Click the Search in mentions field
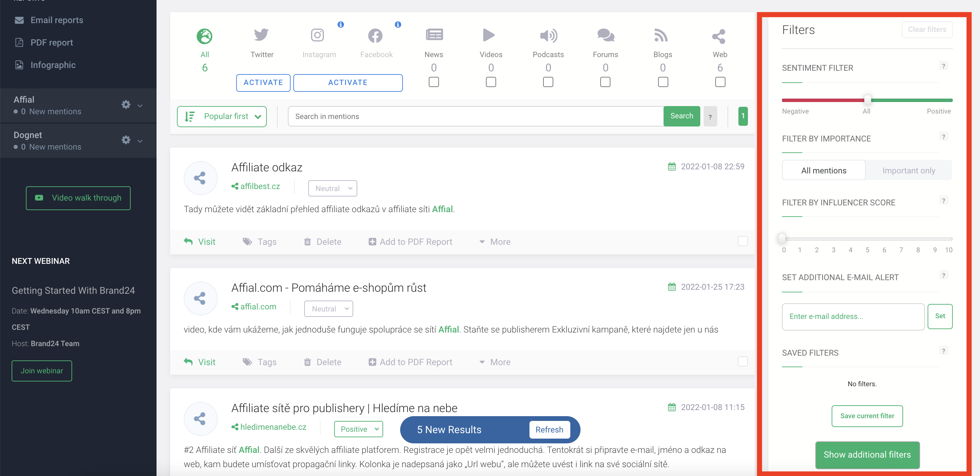The image size is (980, 476). (476, 116)
